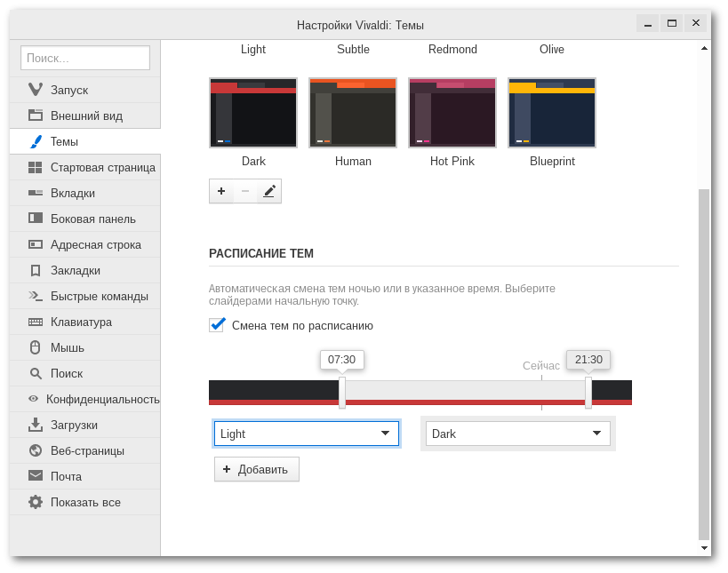Screen dimensions: 728x573
Task: Select the Dark theme thumbnail
Action: [x=253, y=113]
